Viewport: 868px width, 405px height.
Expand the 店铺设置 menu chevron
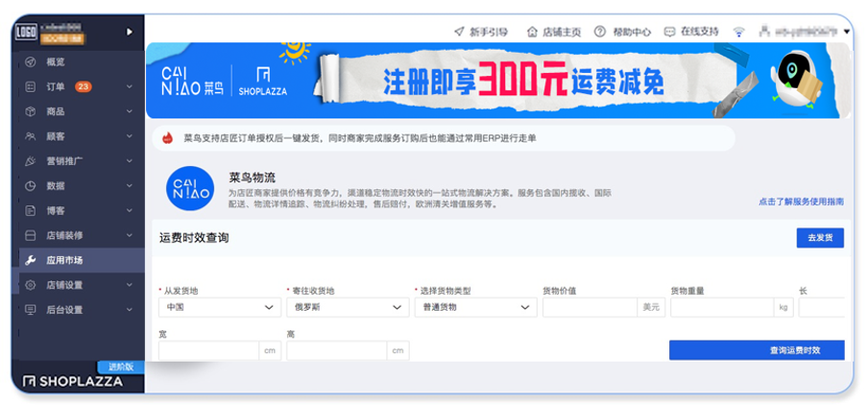(x=129, y=285)
